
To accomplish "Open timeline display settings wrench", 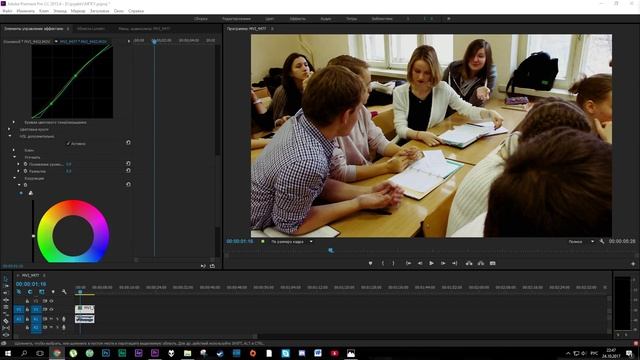I will [x=64, y=292].
